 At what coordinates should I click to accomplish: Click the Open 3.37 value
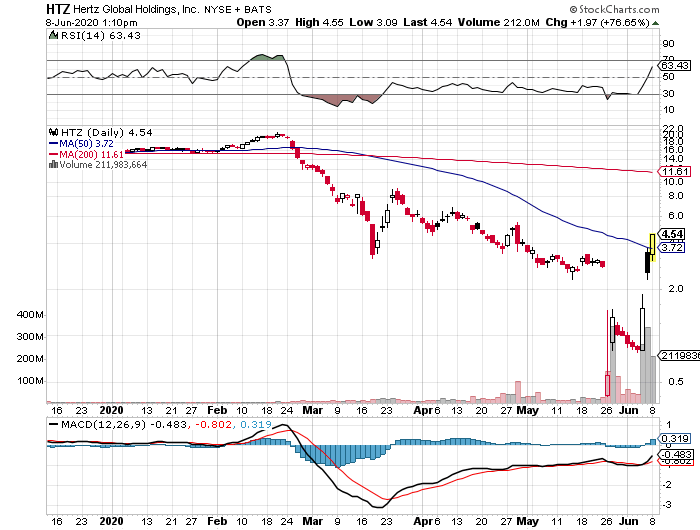click(x=262, y=22)
